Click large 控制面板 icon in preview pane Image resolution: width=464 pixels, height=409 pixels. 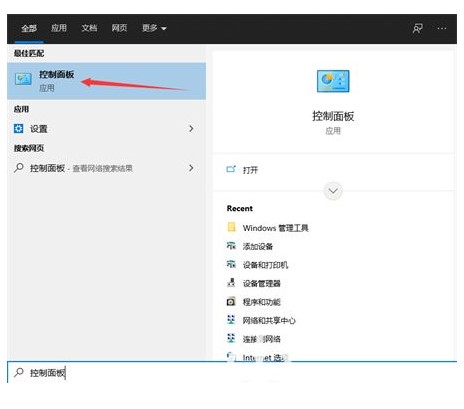click(x=333, y=81)
